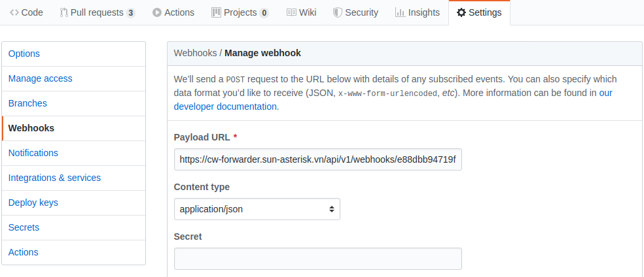Open the Pull requests tab

click(98, 12)
